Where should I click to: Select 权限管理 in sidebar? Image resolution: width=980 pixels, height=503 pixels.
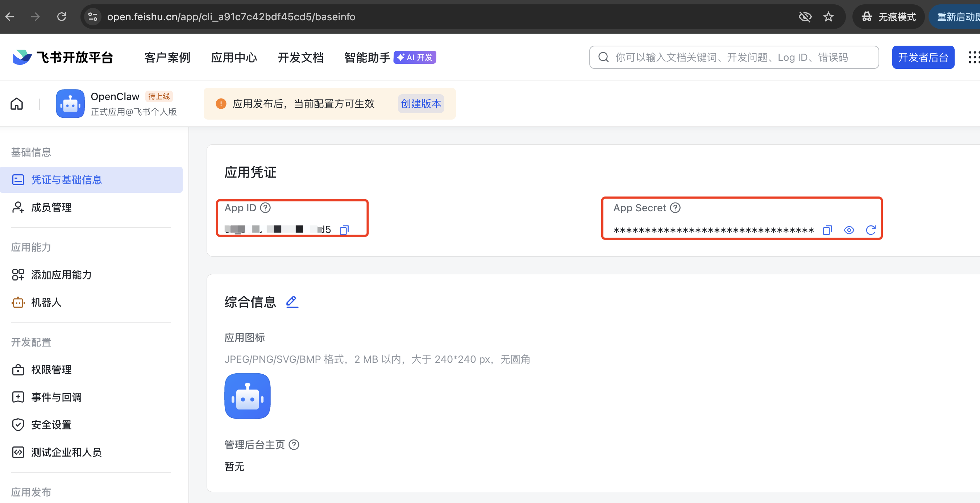(x=51, y=369)
